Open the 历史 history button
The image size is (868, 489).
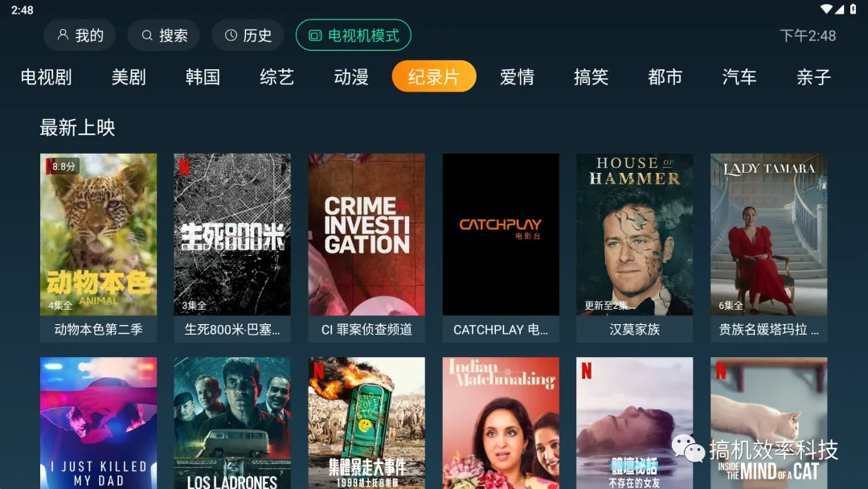click(248, 35)
